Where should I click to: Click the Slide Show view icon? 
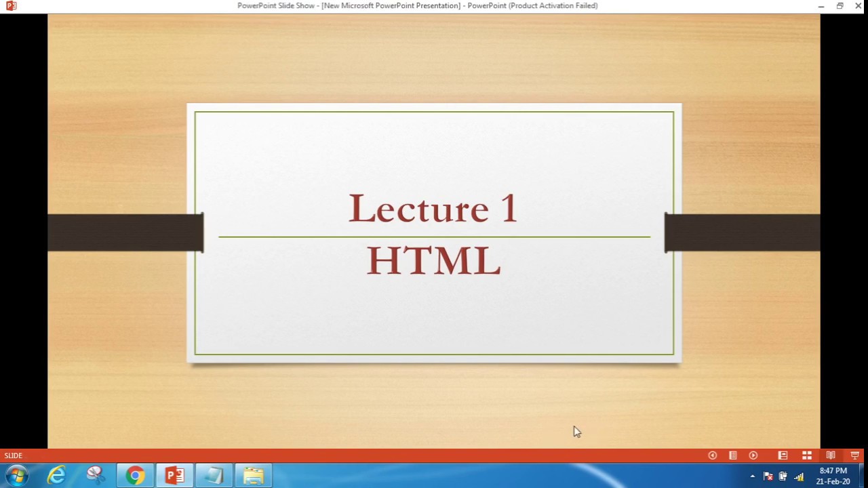pos(854,455)
